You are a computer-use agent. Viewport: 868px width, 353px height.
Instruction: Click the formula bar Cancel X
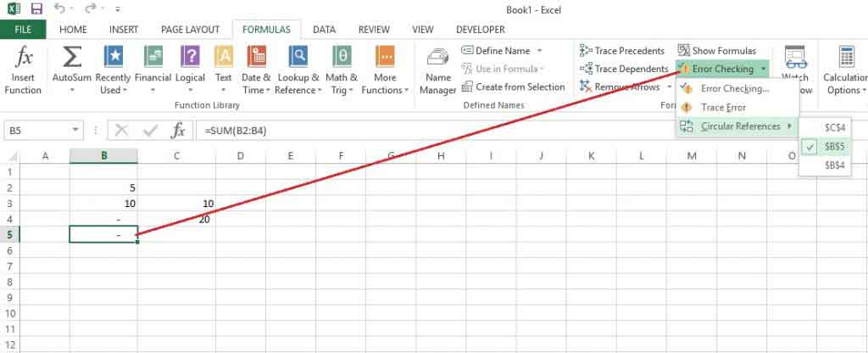coord(122,131)
